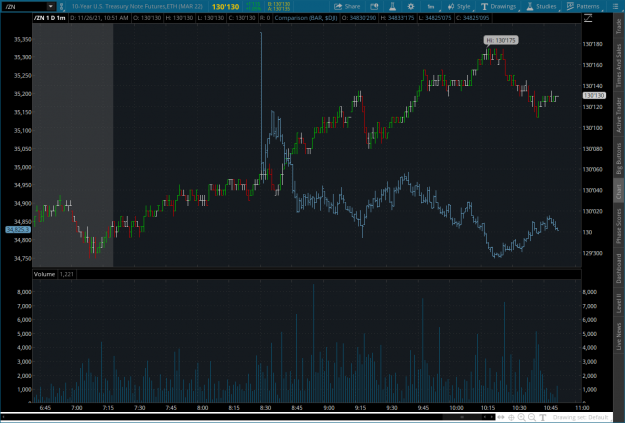Click the scrollbar left arrow
Image resolution: width=625 pixels, height=423 pixels.
pos(485,417)
